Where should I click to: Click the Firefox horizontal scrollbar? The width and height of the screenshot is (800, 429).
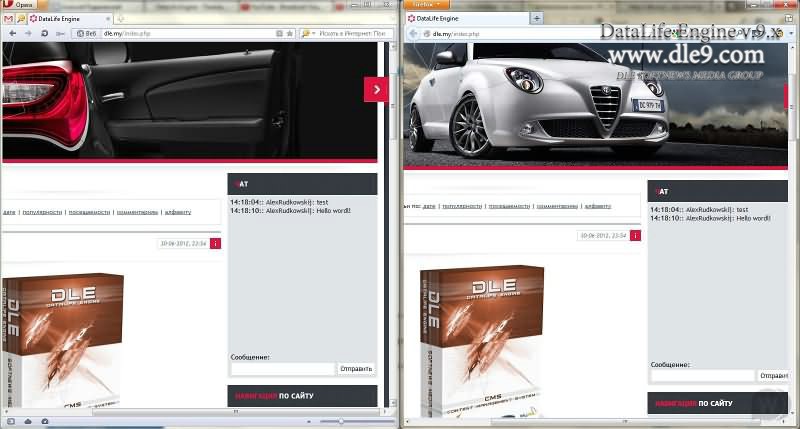(x=624, y=421)
